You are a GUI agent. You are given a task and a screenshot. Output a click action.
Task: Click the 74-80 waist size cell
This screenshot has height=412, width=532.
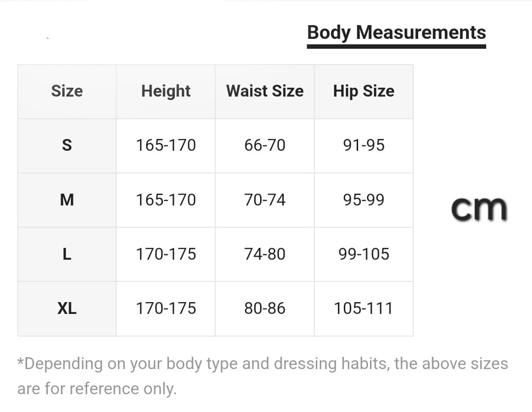click(x=265, y=254)
